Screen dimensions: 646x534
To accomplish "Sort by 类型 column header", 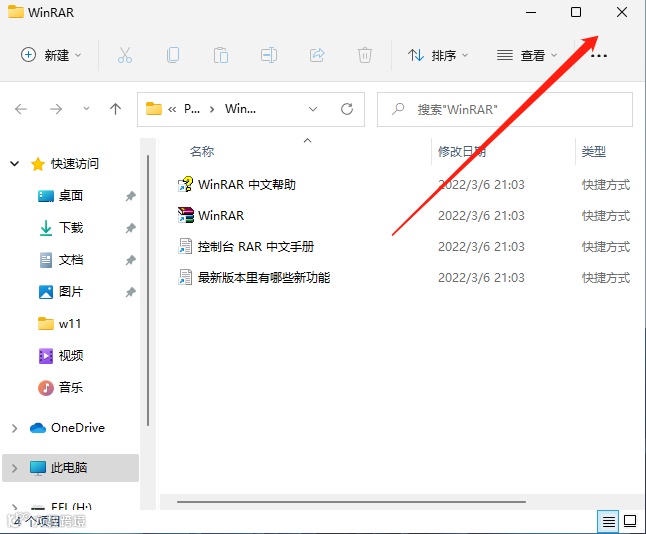I will pyautogui.click(x=594, y=152).
